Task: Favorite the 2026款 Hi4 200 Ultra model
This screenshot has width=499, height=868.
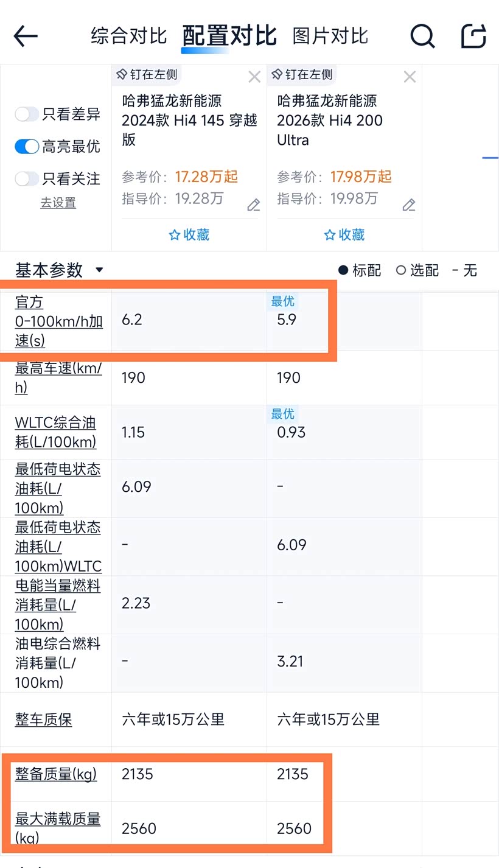Action: (x=344, y=235)
